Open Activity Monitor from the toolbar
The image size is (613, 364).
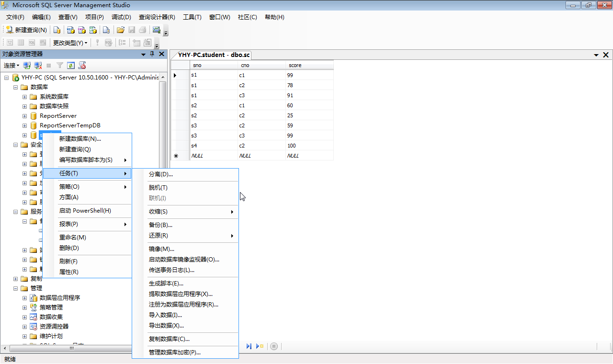pyautogui.click(x=157, y=30)
